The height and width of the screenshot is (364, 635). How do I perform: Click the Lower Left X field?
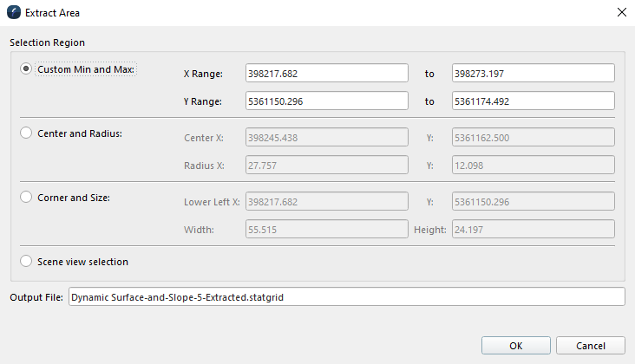tap(326, 201)
